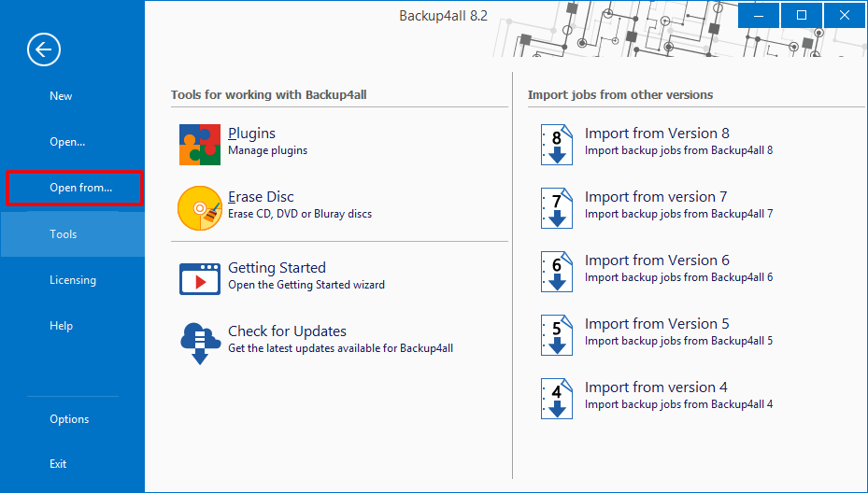Open the Plugins puzzle icon
The width and height of the screenshot is (868, 493).
pos(199,144)
